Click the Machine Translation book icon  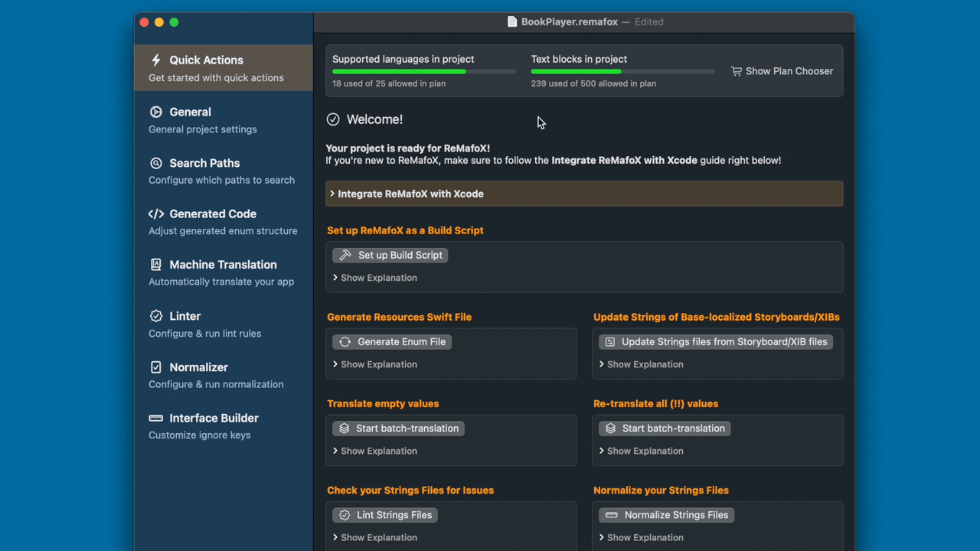pyautogui.click(x=156, y=265)
